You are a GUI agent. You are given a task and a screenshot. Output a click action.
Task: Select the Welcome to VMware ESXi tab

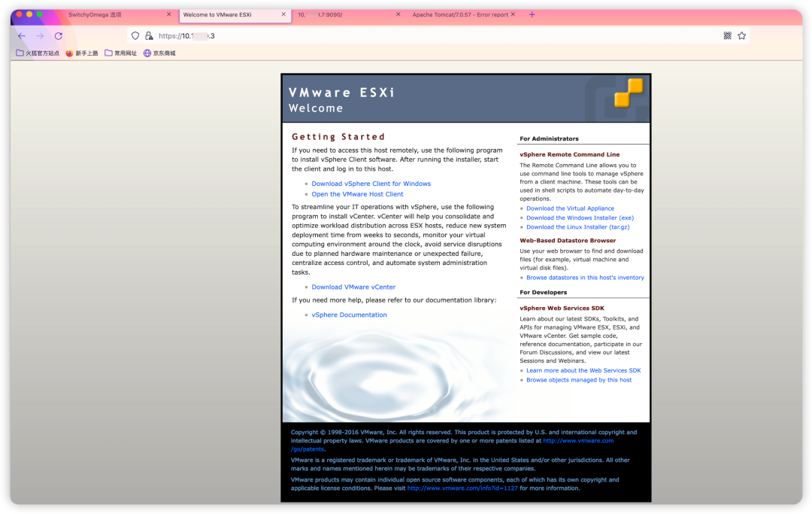click(217, 14)
